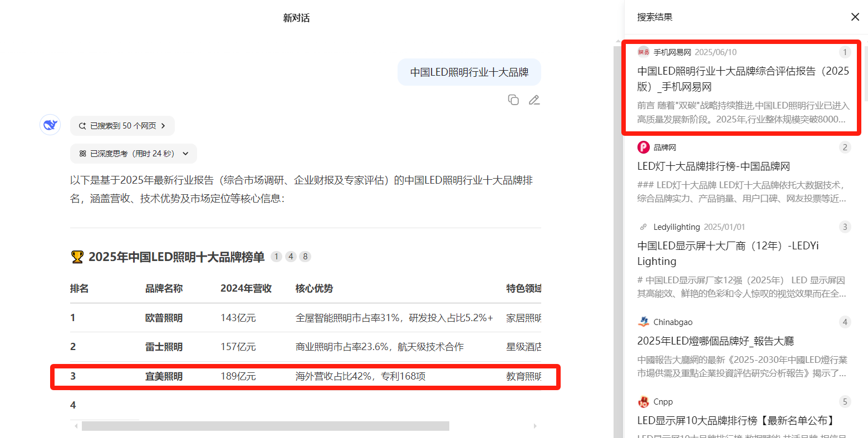Edit the sent message with pencil icon
Viewport: 868px width, 438px height.
click(x=534, y=100)
